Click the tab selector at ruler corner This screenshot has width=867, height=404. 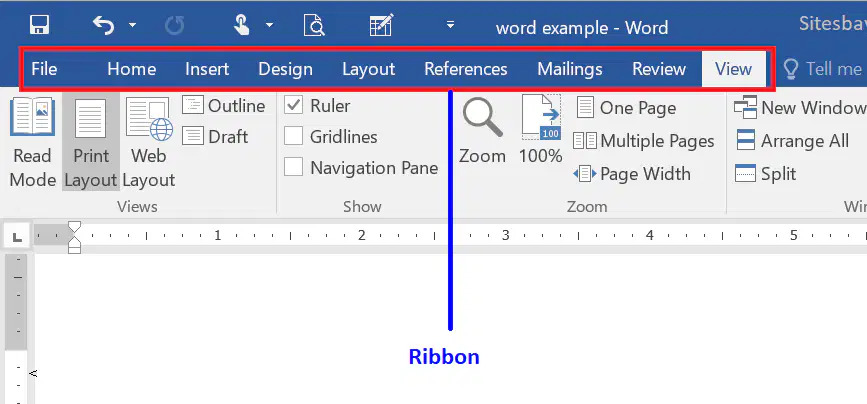(17, 238)
